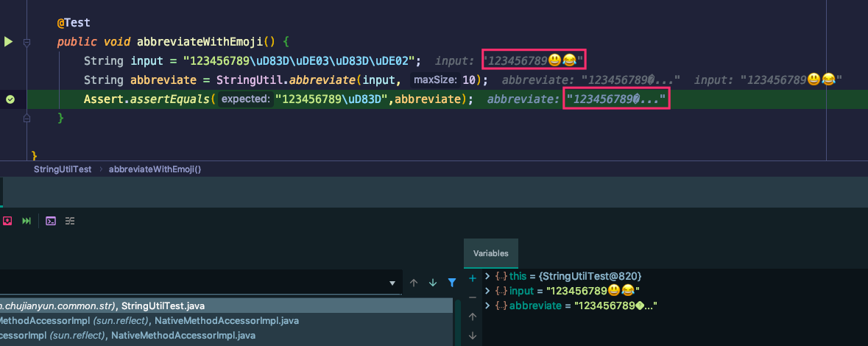Screen dimensions: 868x346
Task: Expand the 'input' variable node
Action: click(487, 291)
